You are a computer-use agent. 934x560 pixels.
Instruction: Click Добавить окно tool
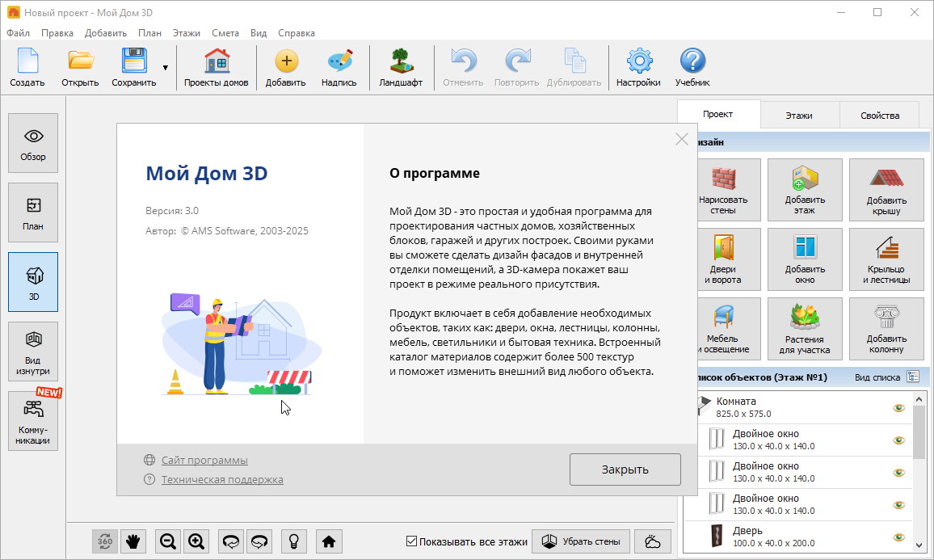(805, 259)
